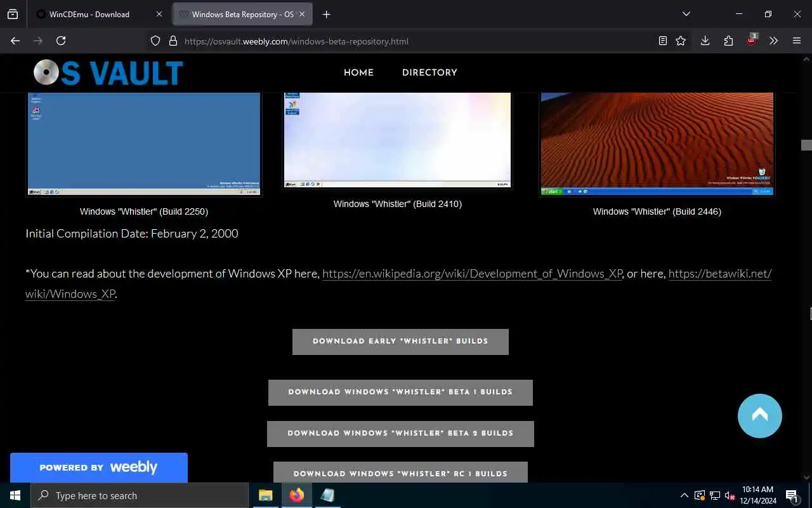
Task: Open the network tray icon
Action: point(715,495)
